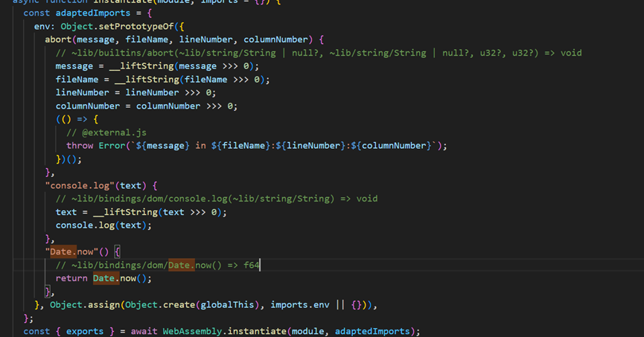Place cursor on the abort method name
The image size is (644, 337).
[60, 39]
